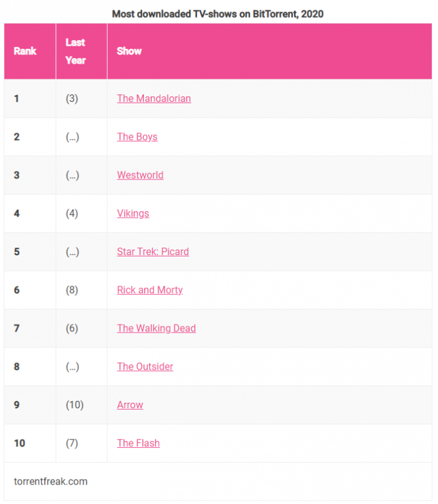Viewport: 438px width, 504px height.
Task: Open Star Trek: Picard link
Action: [153, 251]
